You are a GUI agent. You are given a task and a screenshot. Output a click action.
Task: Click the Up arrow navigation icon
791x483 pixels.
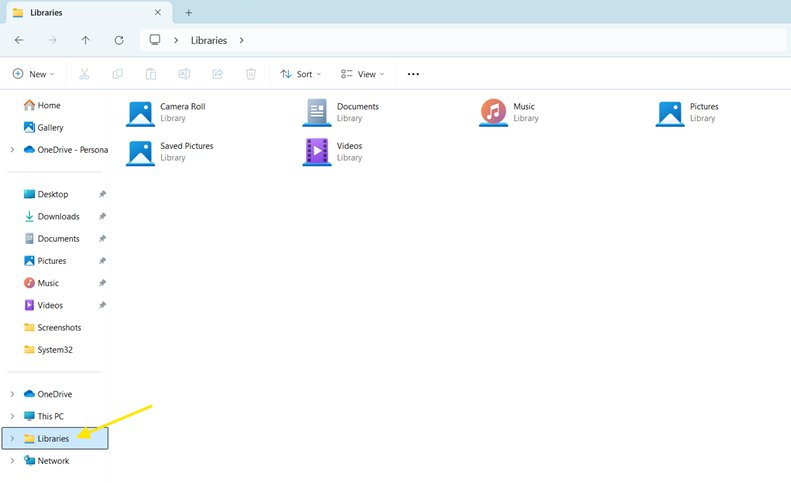click(86, 40)
